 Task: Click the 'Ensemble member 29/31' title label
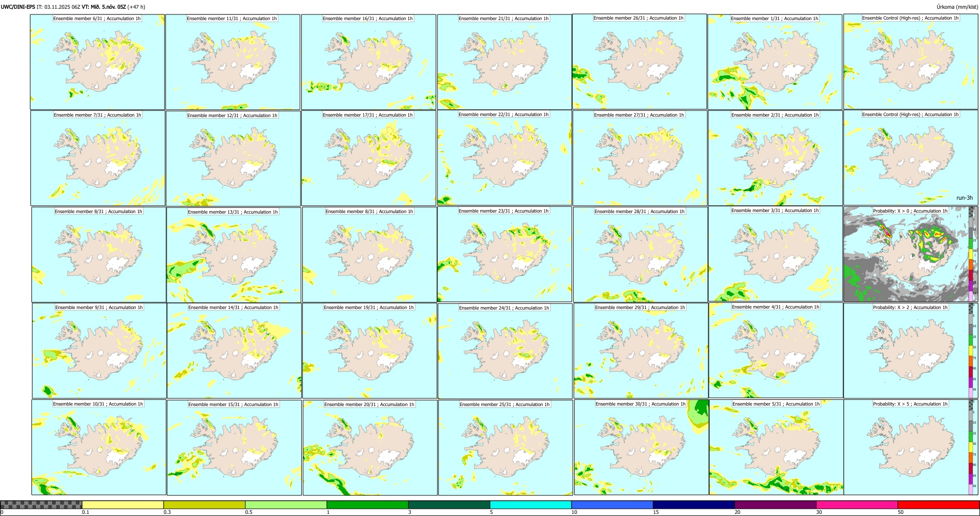(640, 308)
